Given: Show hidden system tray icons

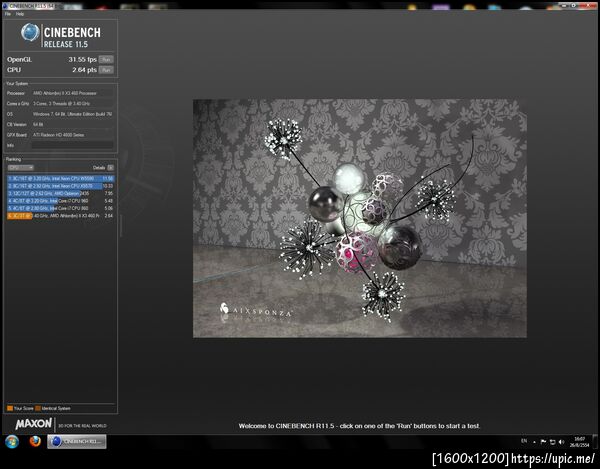Looking at the screenshot, I should coord(534,442).
